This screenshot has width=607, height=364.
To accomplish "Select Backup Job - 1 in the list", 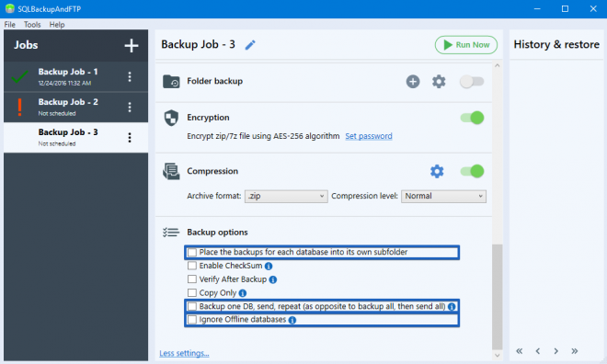I will (x=75, y=76).
